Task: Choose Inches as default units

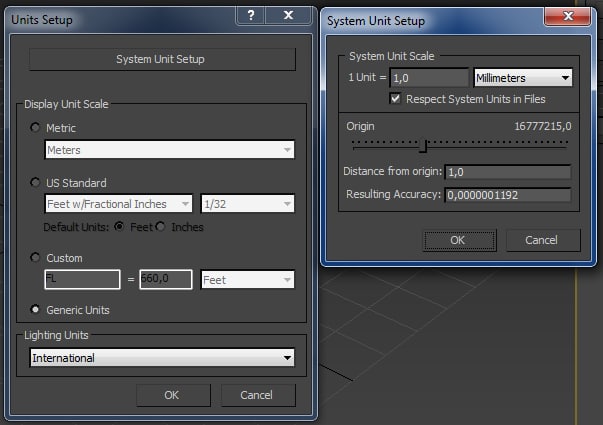Action: pos(160,227)
